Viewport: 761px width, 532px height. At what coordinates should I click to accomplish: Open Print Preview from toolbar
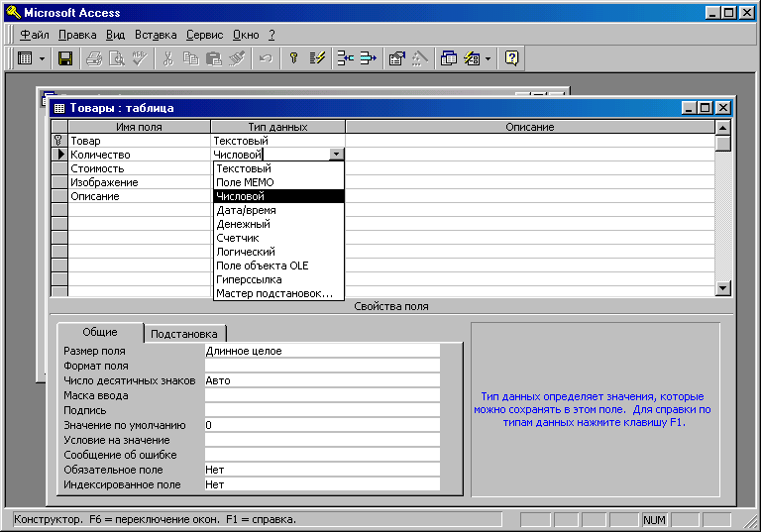tap(117, 58)
